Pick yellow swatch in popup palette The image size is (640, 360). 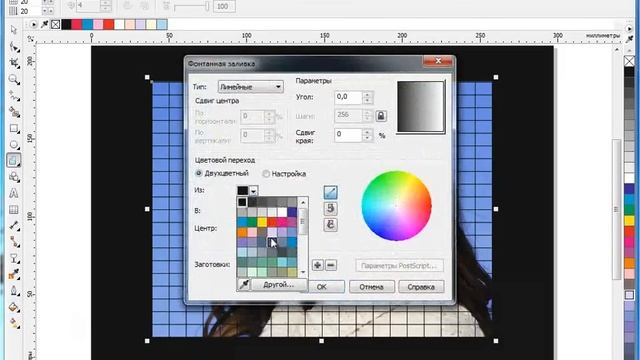pos(262,222)
